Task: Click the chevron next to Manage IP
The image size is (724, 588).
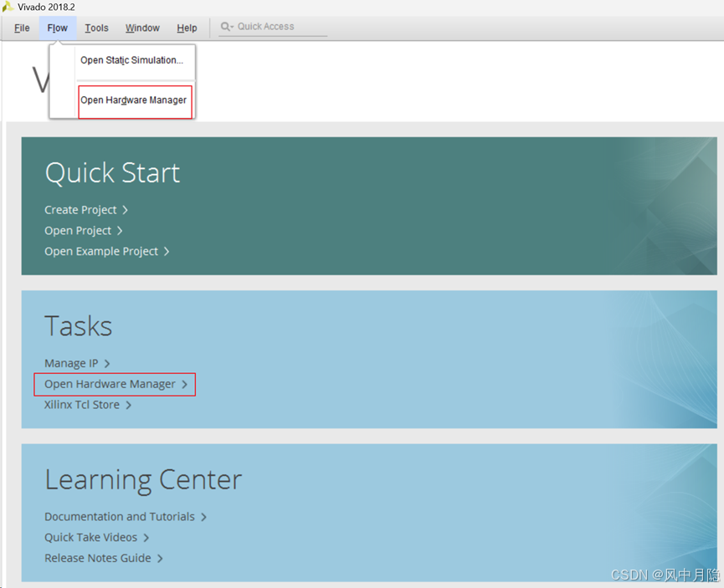Action: pyautogui.click(x=107, y=364)
